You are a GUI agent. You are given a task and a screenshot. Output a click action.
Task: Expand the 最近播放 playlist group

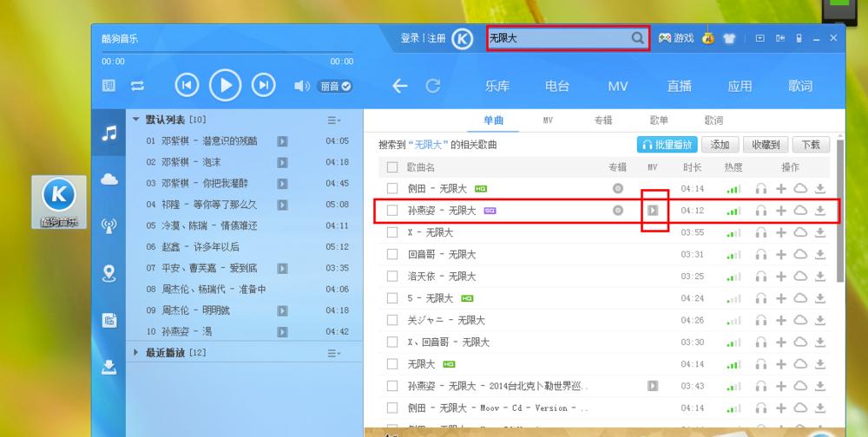(135, 352)
